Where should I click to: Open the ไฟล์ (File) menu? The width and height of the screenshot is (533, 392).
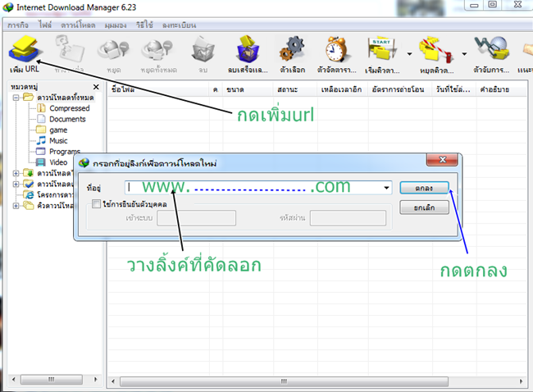tap(45, 25)
